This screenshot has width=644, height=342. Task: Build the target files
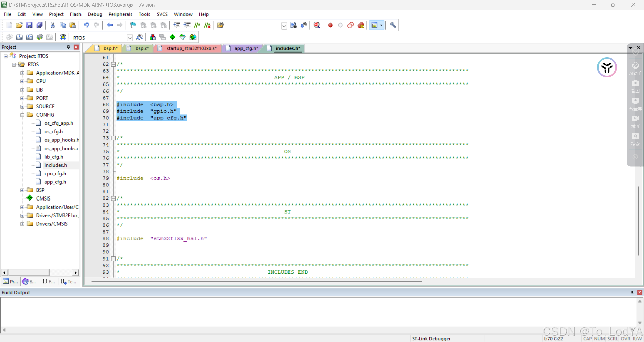[19, 37]
